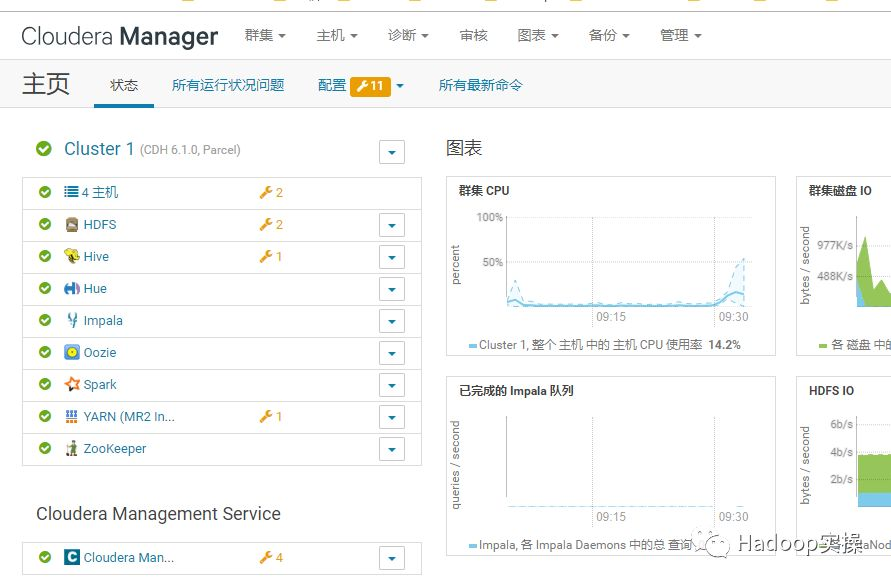This screenshot has height=584, width=891.
Task: Open the ZooKeeper service link
Action: tap(115, 448)
